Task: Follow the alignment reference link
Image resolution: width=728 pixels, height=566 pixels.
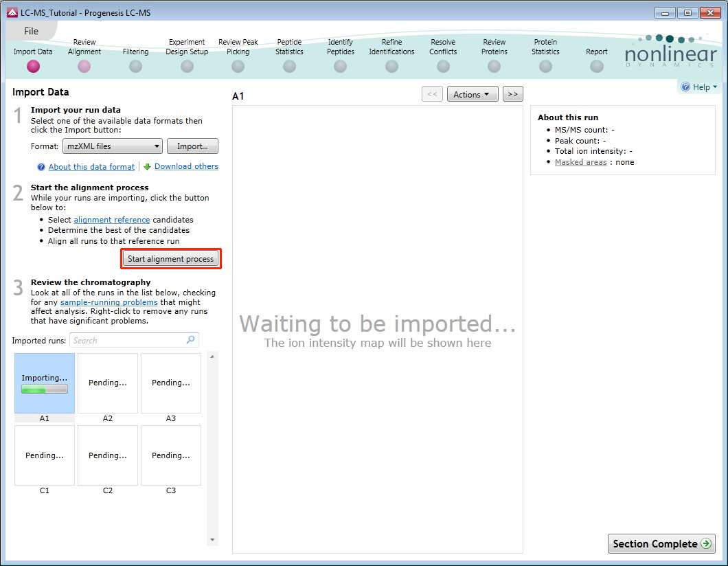Action: (x=112, y=220)
